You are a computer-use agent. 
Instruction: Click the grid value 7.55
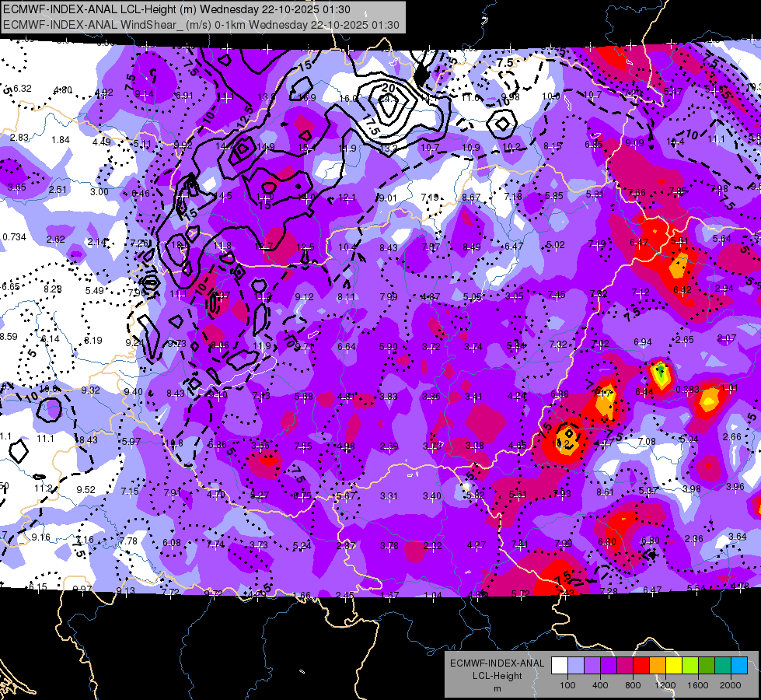[x=303, y=446]
